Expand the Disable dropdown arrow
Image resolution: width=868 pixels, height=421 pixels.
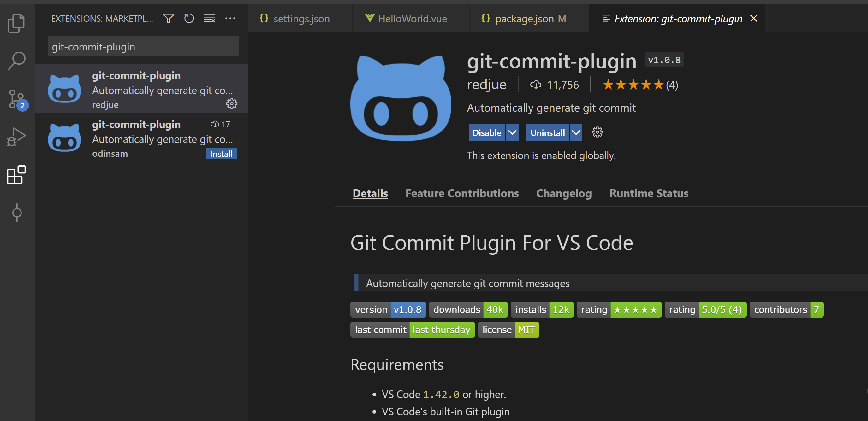(512, 132)
